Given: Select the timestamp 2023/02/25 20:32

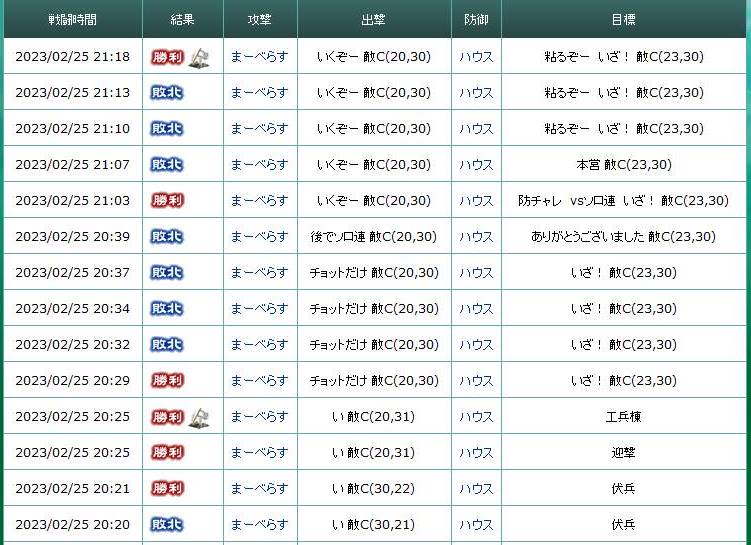Looking at the screenshot, I should pos(73,345).
